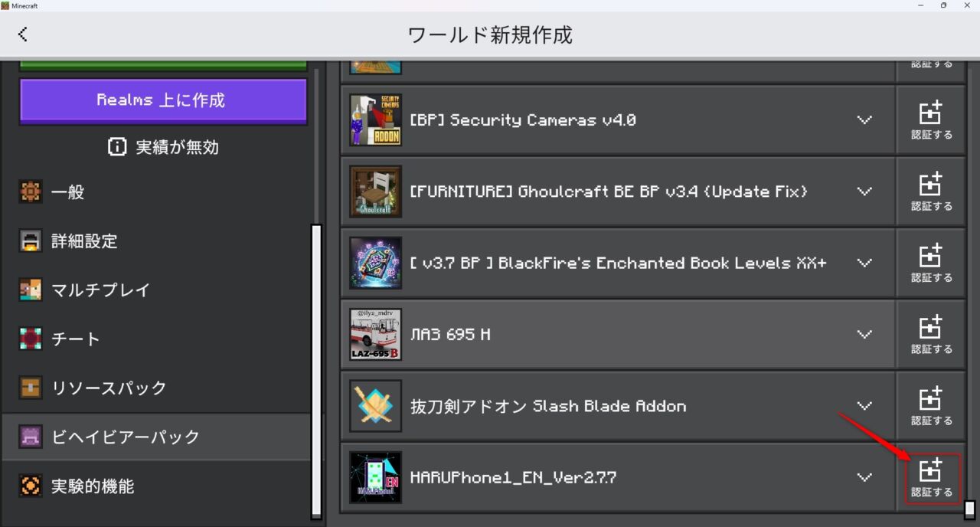Viewport: 980px width, 527px height.
Task: Activate the Security Cameras v4.0 pack
Action: [x=931, y=120]
